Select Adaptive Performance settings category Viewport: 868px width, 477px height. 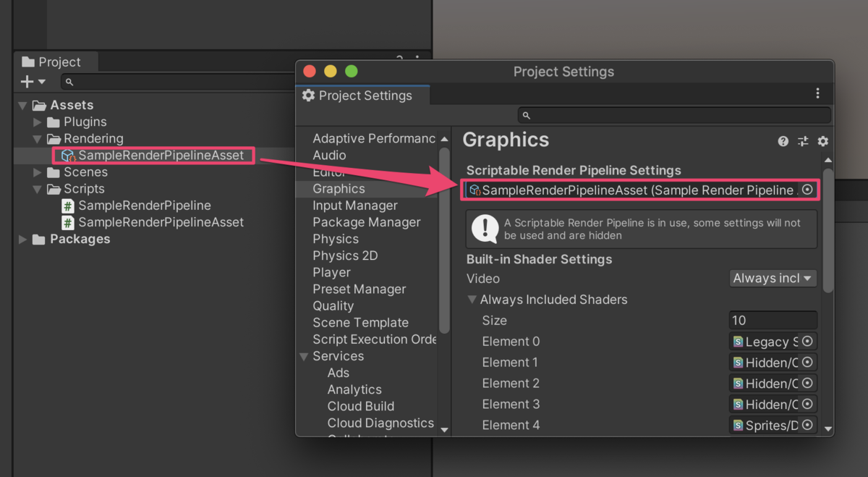tap(374, 138)
